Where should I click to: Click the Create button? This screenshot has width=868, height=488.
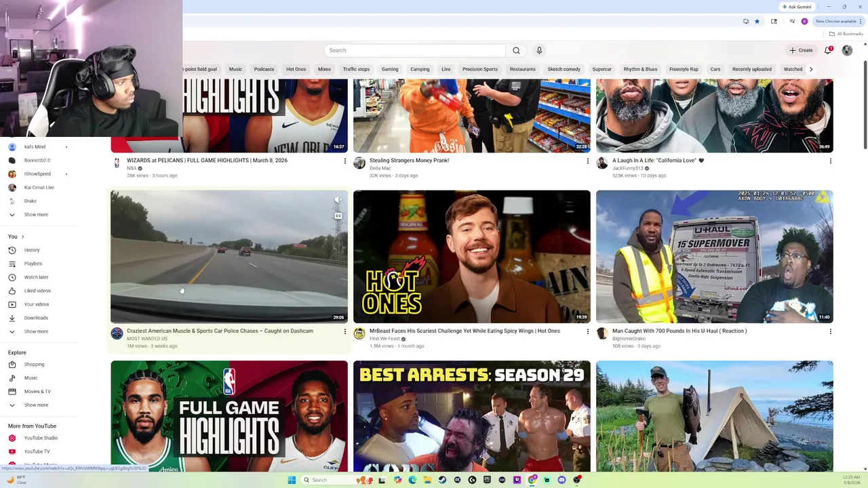click(x=801, y=50)
